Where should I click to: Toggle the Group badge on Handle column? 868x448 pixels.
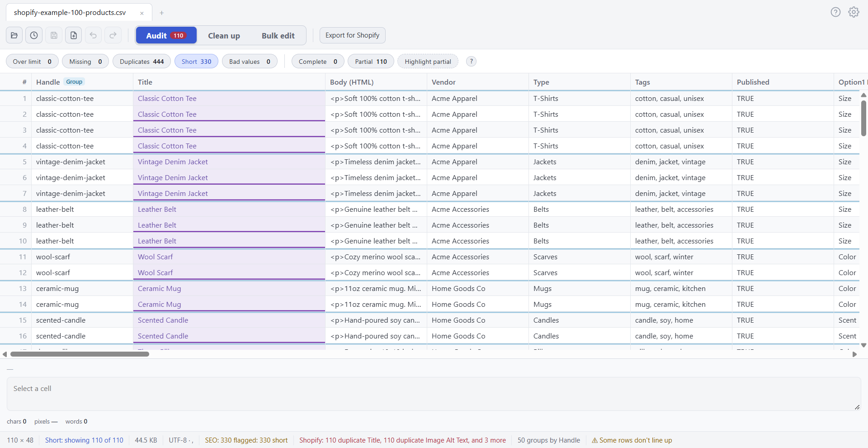coord(74,82)
